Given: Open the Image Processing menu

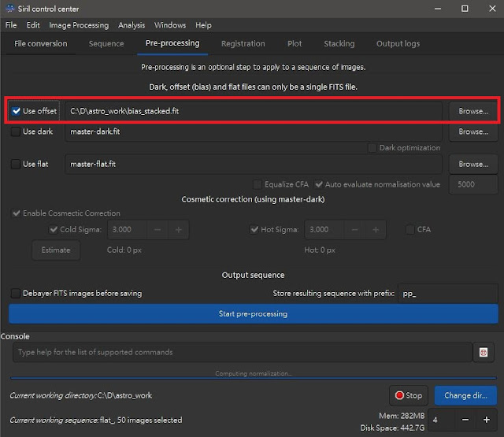Looking at the screenshot, I should coord(79,25).
